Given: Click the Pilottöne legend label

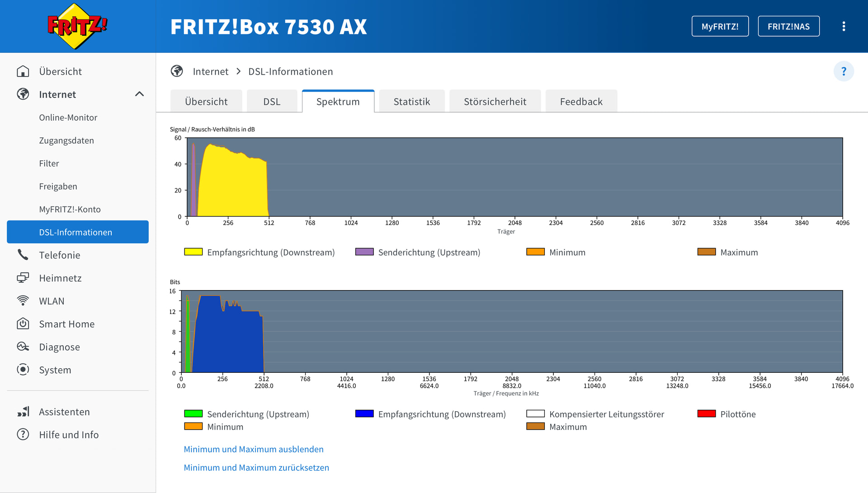Looking at the screenshot, I should click(738, 414).
